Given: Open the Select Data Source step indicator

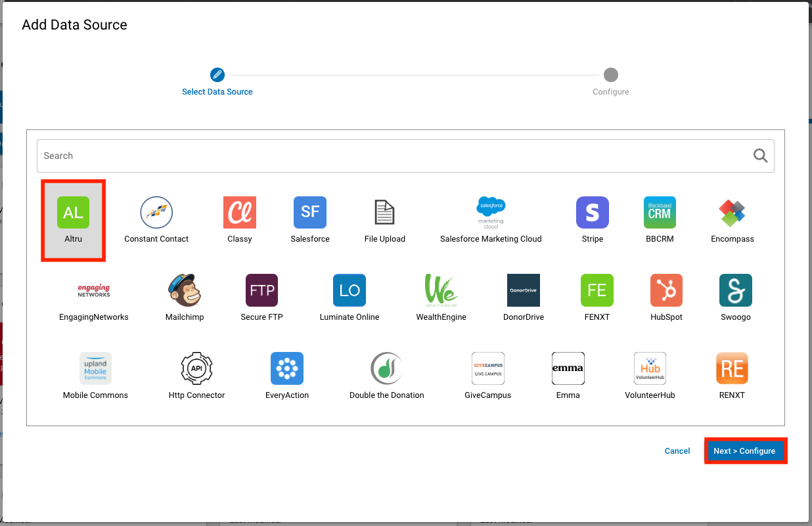Looking at the screenshot, I should click(x=217, y=74).
